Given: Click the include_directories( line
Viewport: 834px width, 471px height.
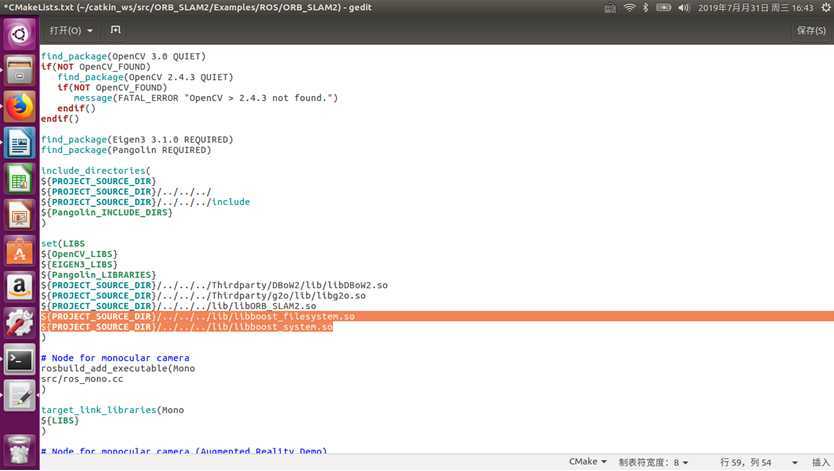Looking at the screenshot, I should (96, 171).
